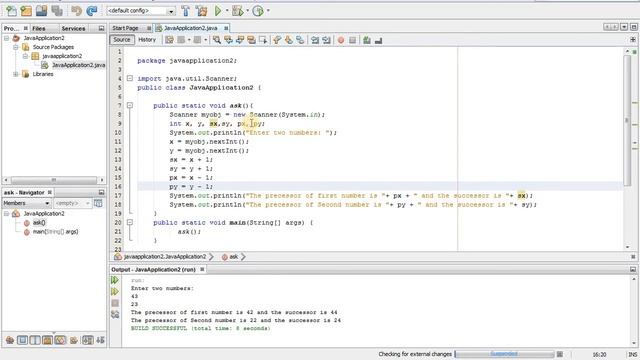Click the New Project toolbar icon
The height and width of the screenshot is (360, 640).
(x=26, y=11)
